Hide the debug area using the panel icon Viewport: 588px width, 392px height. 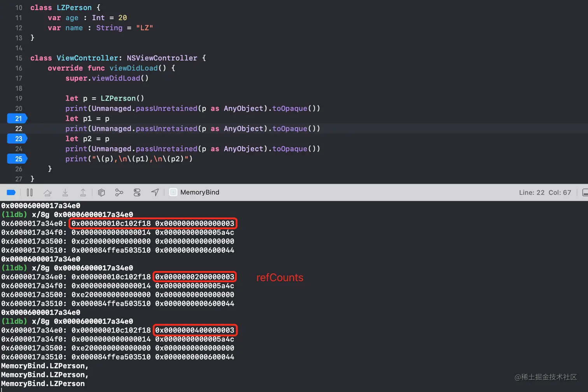tap(584, 192)
